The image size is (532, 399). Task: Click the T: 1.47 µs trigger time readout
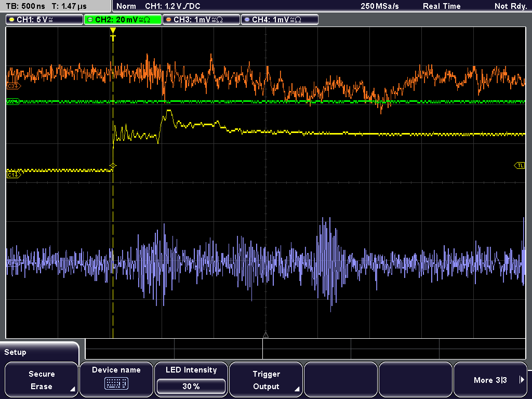click(69, 6)
